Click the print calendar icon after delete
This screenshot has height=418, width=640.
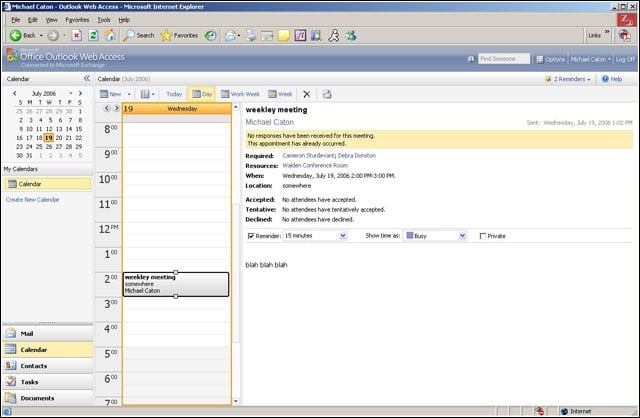coord(327,94)
